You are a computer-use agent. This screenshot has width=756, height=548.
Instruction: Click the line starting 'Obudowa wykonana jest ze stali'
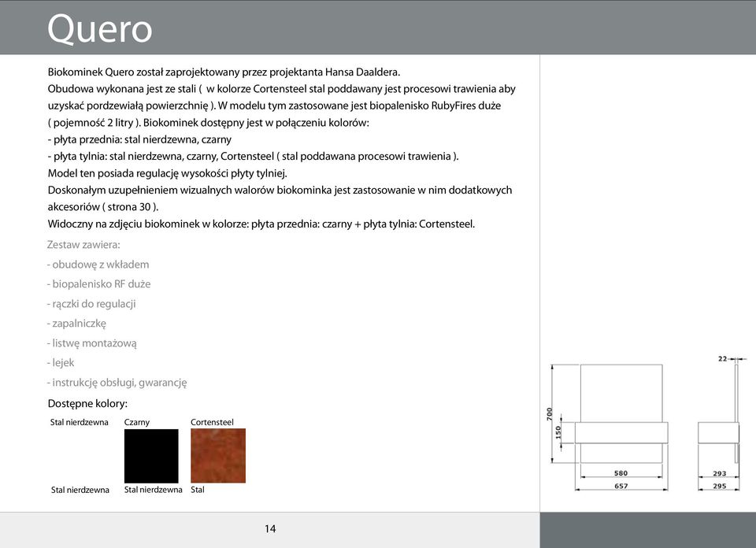point(282,89)
